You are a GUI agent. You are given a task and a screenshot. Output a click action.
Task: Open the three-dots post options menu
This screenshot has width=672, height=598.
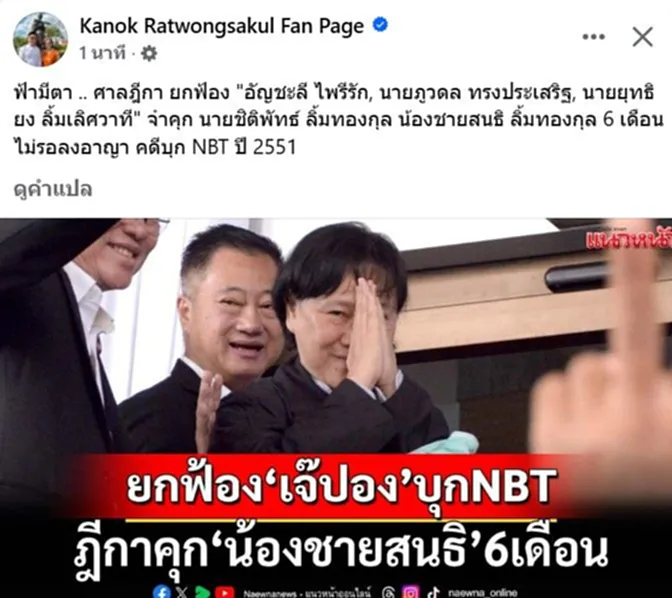coord(594,37)
